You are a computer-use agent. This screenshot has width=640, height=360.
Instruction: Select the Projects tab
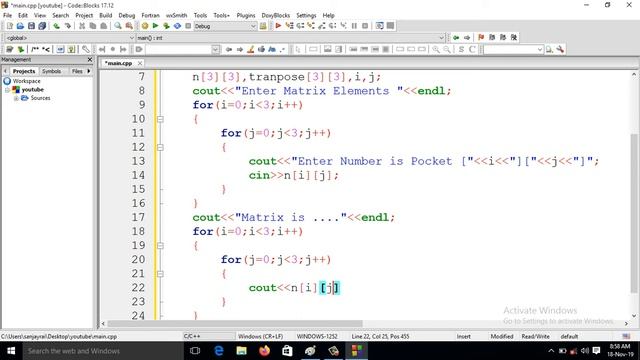[x=24, y=71]
